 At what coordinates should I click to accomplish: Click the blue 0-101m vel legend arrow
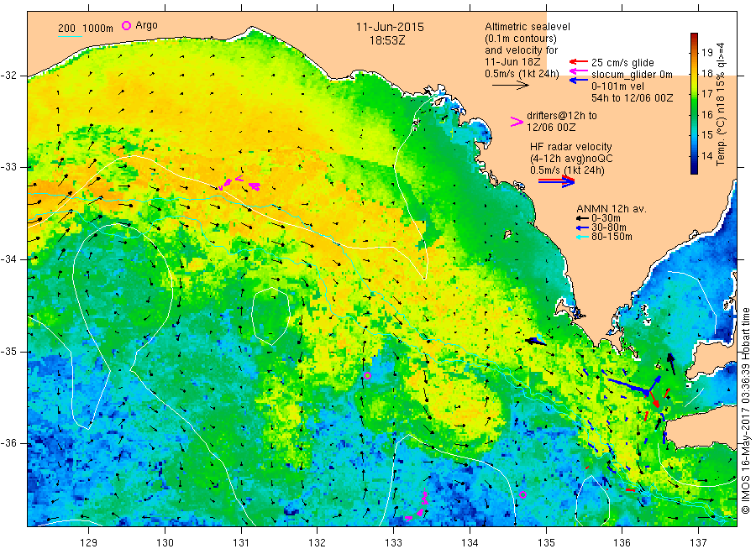[578, 81]
